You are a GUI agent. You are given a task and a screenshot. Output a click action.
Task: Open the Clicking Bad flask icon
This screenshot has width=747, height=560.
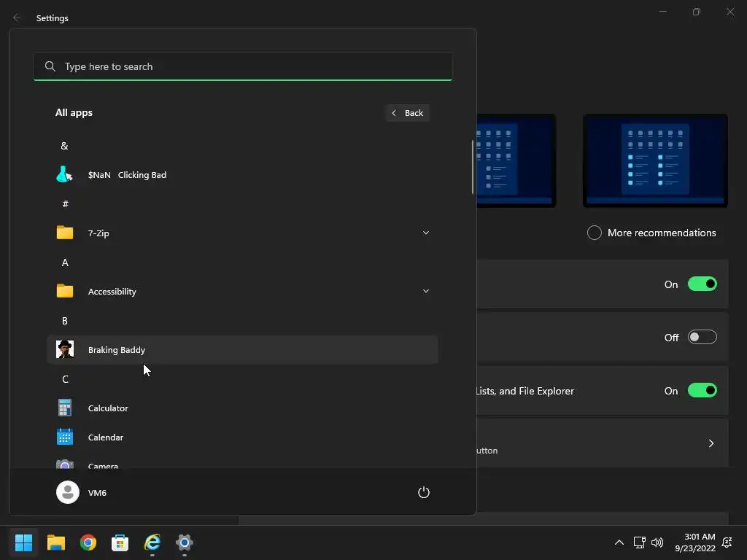point(64,175)
